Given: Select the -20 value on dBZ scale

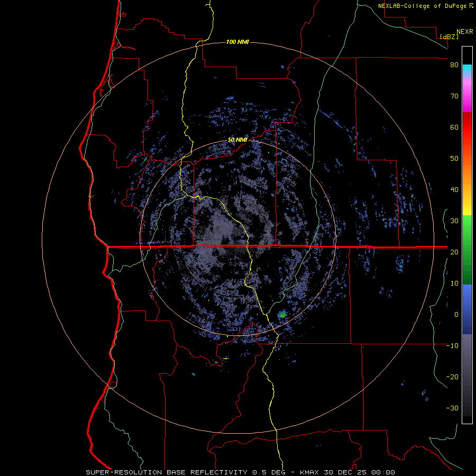Looking at the screenshot, I should tap(452, 377).
